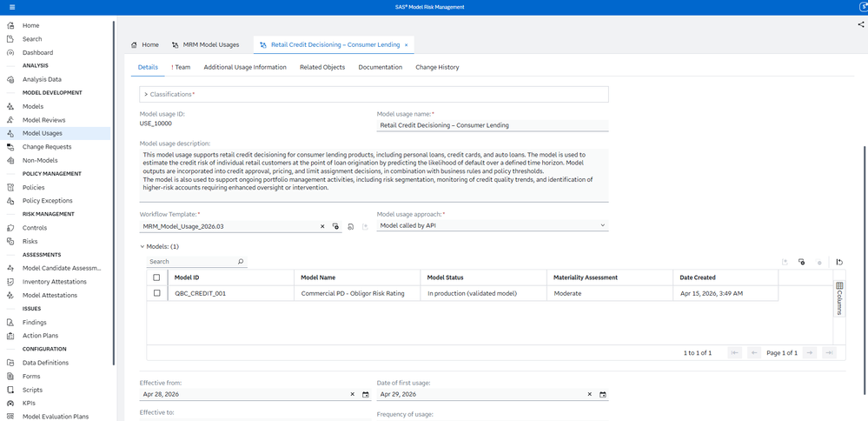The width and height of the screenshot is (868, 421).
Task: Click the Model usage name field
Action: pyautogui.click(x=492, y=125)
